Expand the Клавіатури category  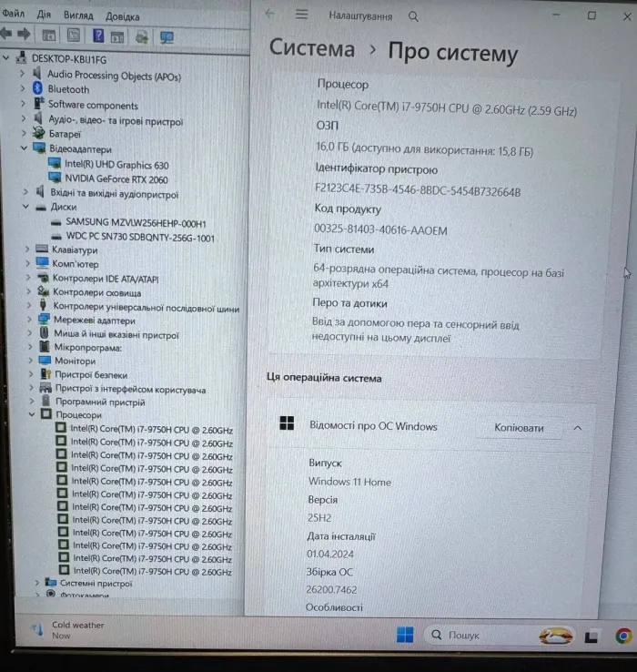pos(27,249)
